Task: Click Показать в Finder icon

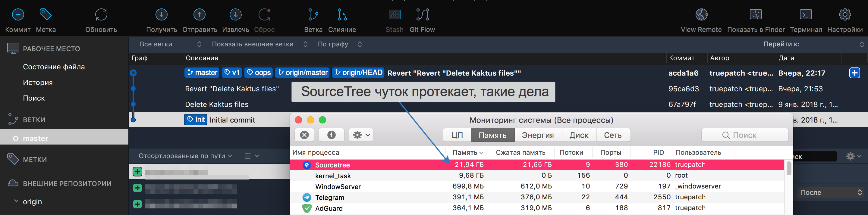Action: (x=756, y=14)
